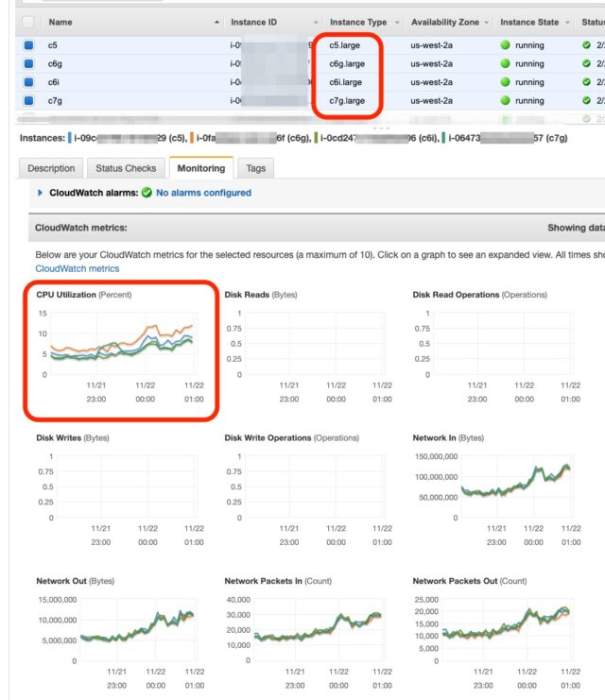Open the Tags tab
The width and height of the screenshot is (605, 700).
tap(255, 168)
